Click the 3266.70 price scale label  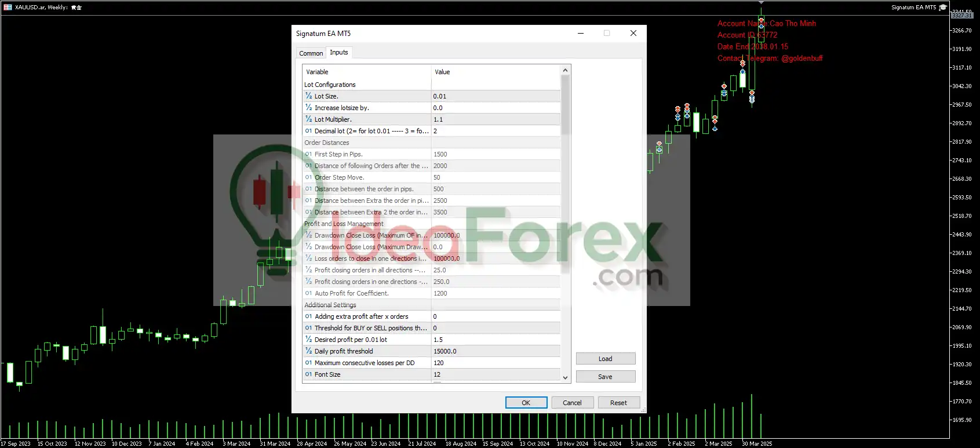click(962, 30)
